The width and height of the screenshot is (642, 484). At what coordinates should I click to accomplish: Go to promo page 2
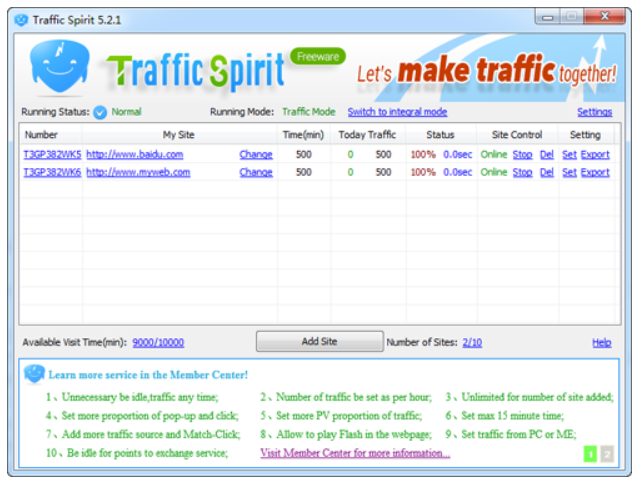click(607, 454)
